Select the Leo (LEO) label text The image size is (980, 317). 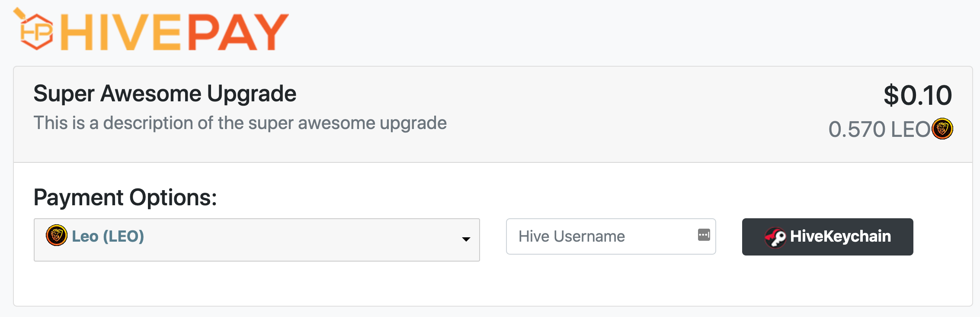tap(108, 236)
